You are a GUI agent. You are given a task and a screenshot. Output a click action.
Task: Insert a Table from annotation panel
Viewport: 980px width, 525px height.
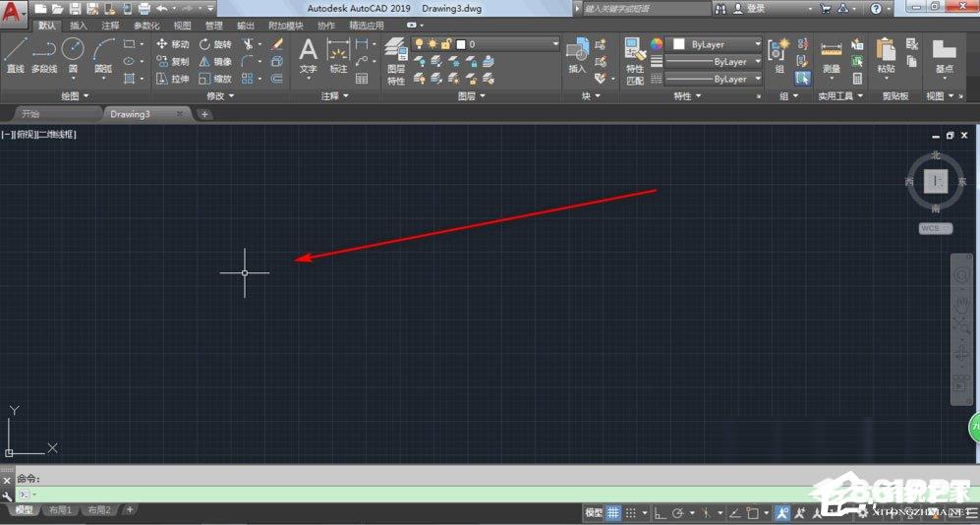(362, 79)
